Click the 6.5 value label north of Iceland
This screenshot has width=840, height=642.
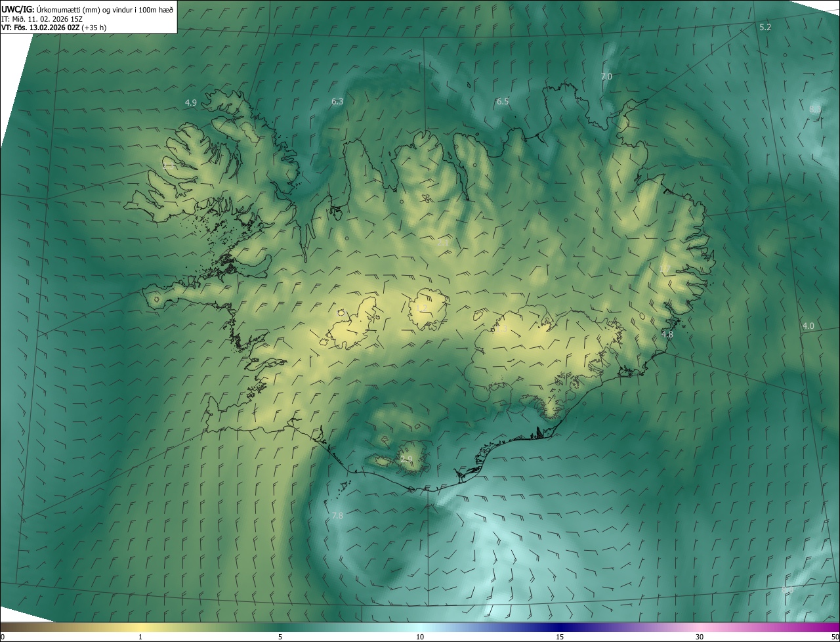pos(503,101)
